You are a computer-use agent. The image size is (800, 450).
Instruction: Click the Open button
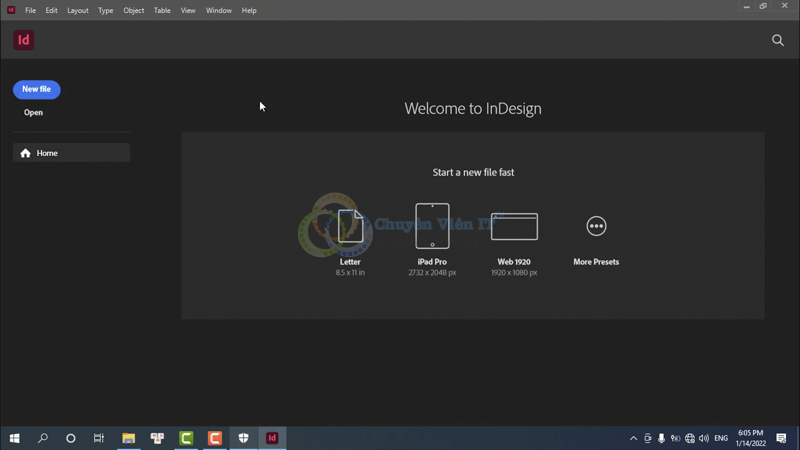click(x=33, y=112)
